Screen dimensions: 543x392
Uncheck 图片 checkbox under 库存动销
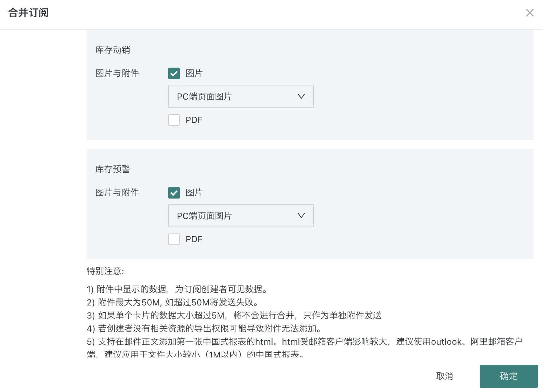click(x=174, y=73)
